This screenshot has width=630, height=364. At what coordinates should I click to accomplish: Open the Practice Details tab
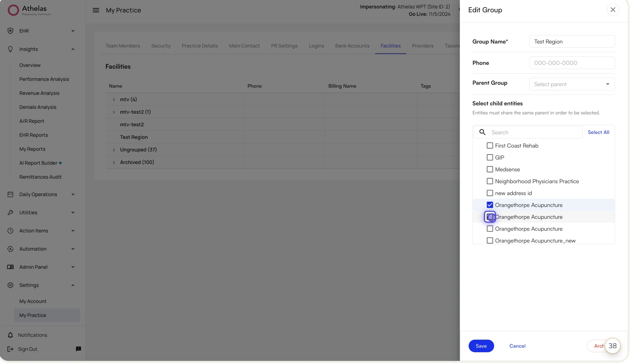click(x=200, y=46)
